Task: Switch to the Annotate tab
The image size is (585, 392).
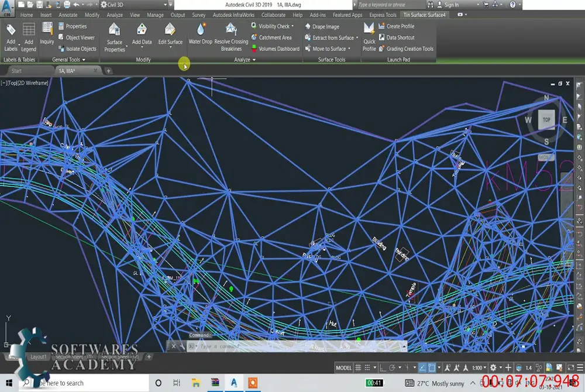Action: (x=68, y=15)
